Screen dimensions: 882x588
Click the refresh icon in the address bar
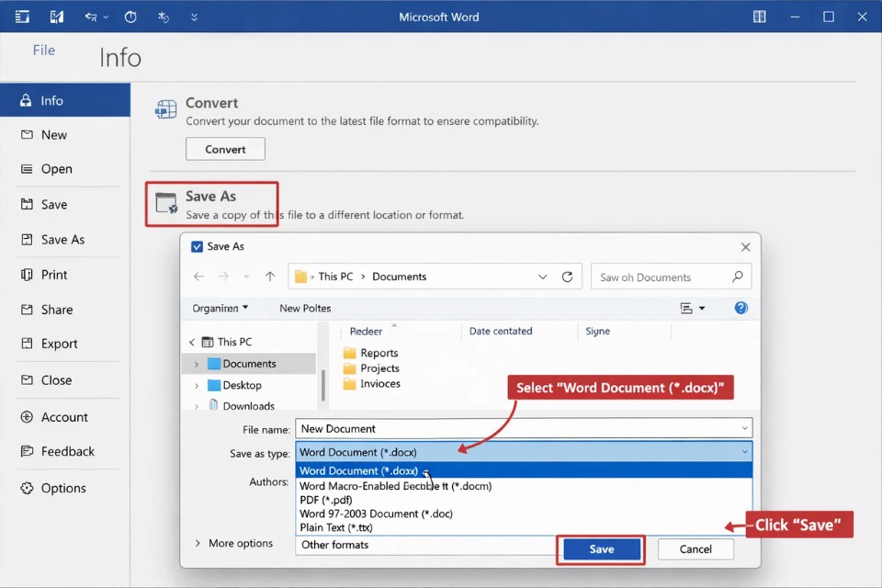[567, 276]
